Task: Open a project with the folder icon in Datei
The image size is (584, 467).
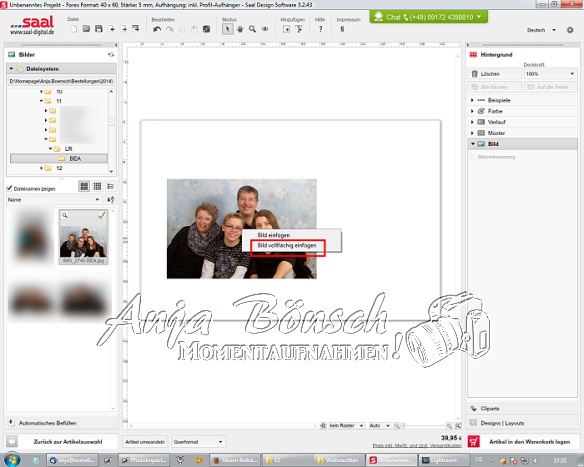Action: coord(86,29)
